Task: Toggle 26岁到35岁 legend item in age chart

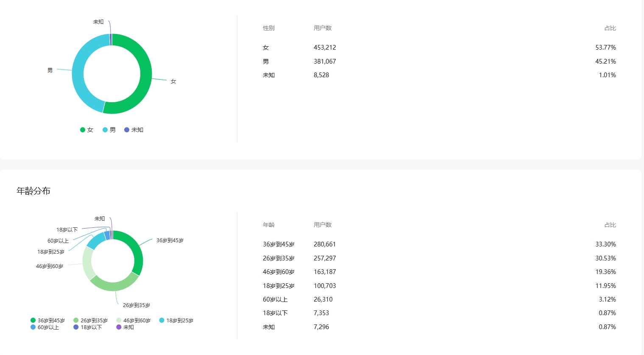Action: tap(90, 321)
